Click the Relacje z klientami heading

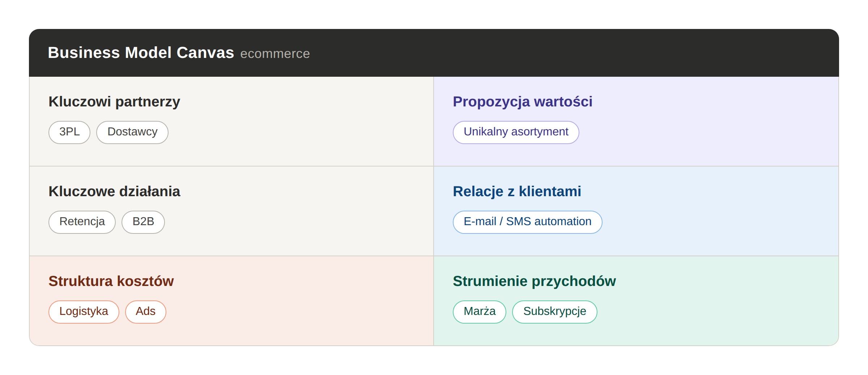point(517,191)
